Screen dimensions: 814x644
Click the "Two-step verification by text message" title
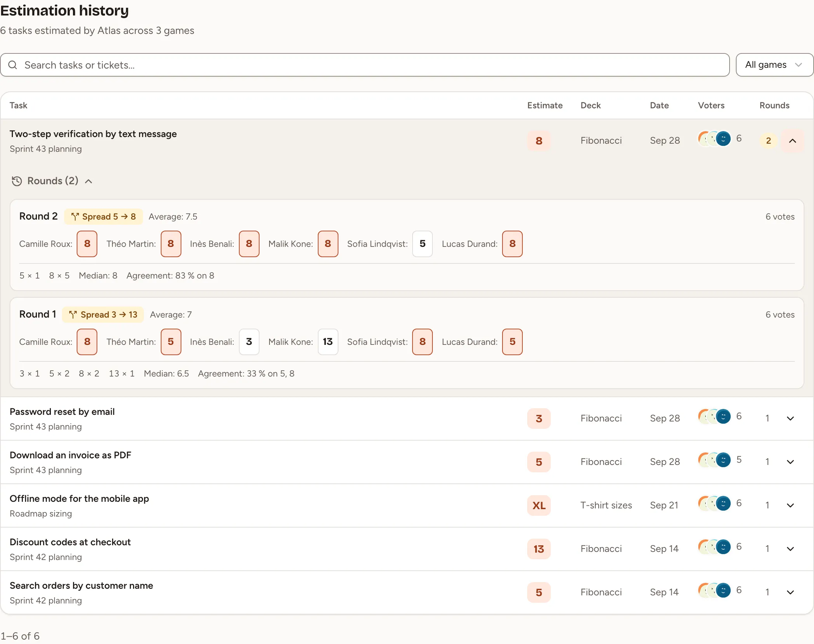click(93, 134)
